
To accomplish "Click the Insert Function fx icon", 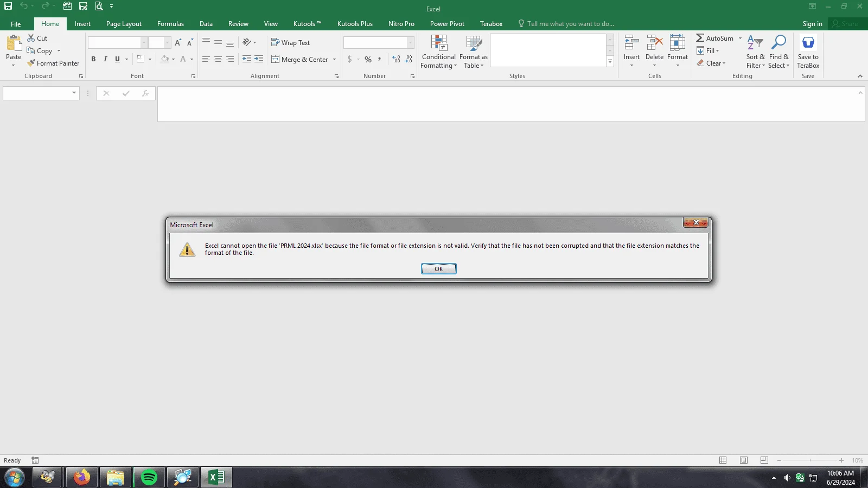I will click(x=145, y=93).
